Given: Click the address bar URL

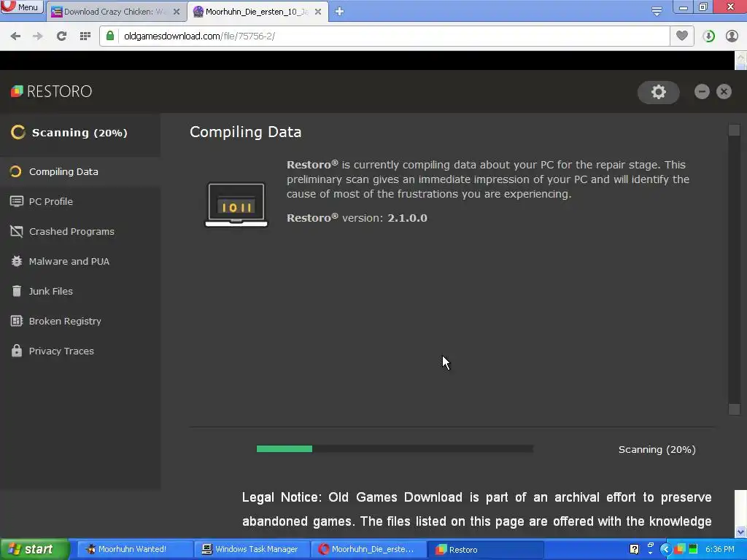Looking at the screenshot, I should (x=199, y=36).
